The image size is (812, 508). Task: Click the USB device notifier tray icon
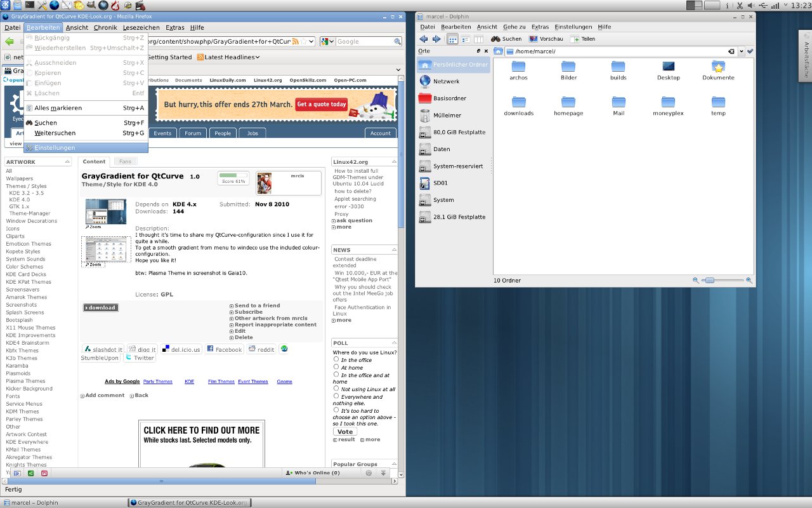[764, 5]
